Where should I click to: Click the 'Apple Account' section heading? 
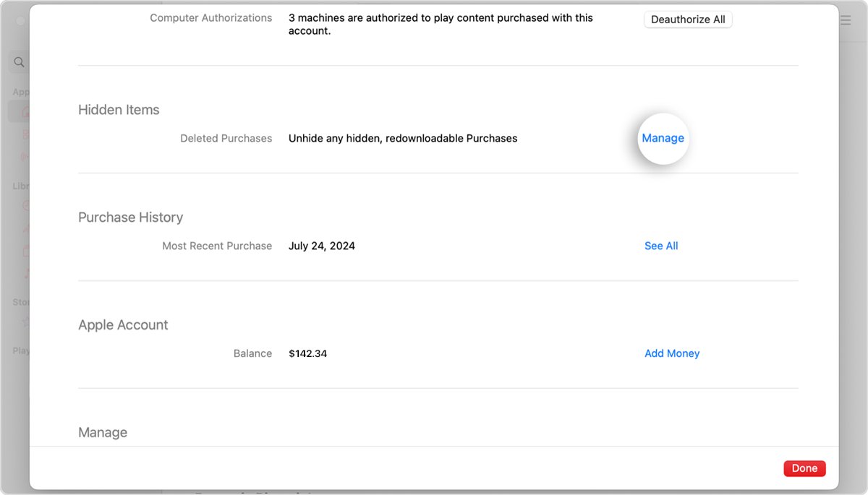point(123,325)
